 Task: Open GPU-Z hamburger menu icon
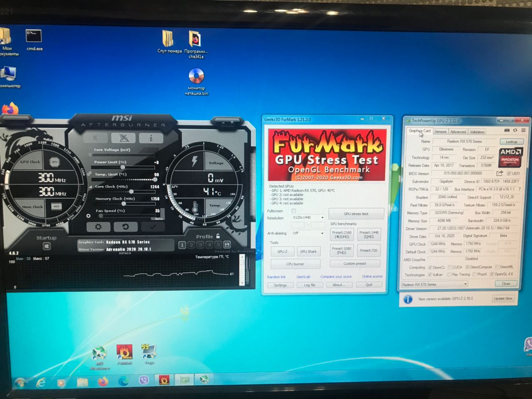(523, 131)
